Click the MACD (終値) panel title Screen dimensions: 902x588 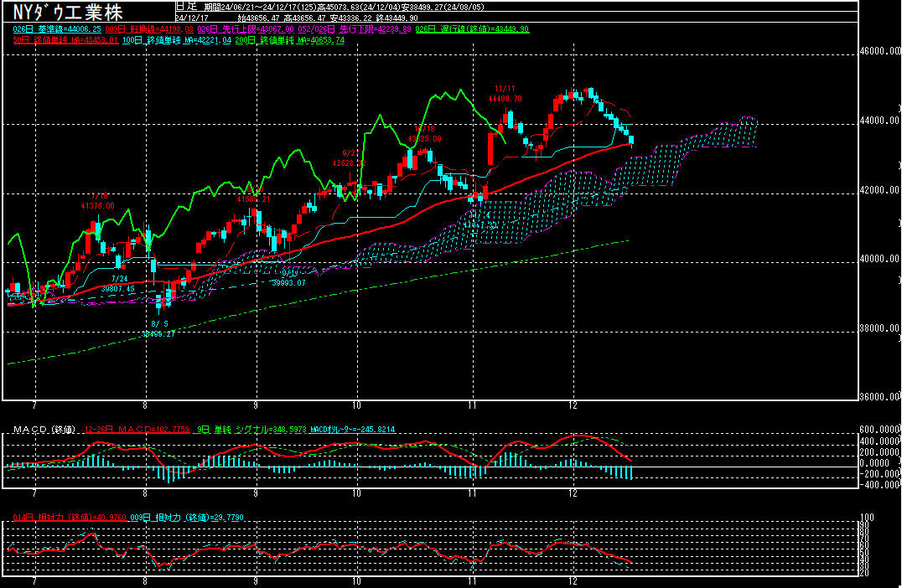coord(44,430)
